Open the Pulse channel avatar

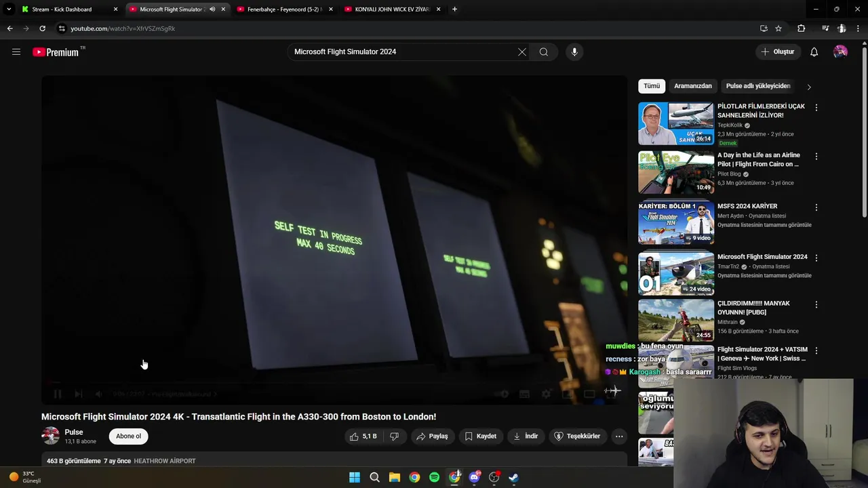pyautogui.click(x=51, y=436)
